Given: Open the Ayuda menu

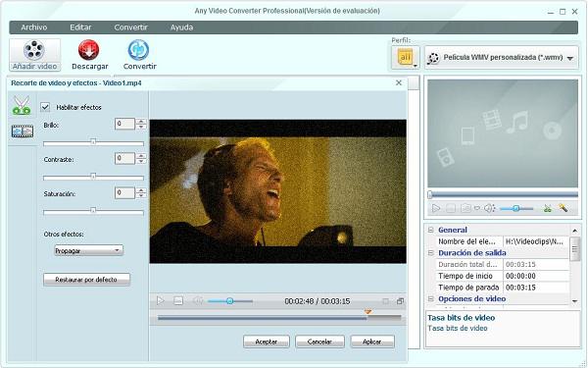Looking at the screenshot, I should (182, 27).
